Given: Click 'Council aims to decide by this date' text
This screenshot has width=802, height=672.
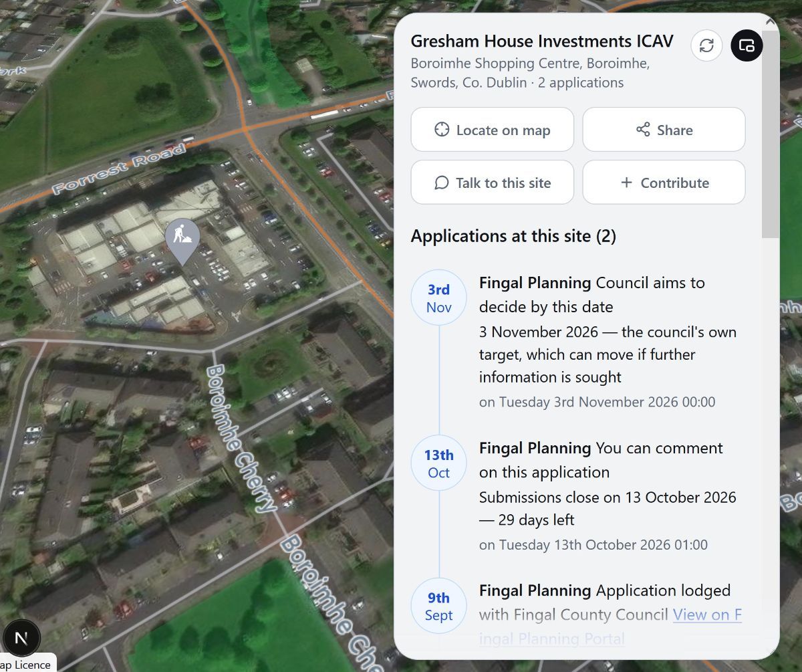Looking at the screenshot, I should coord(592,295).
